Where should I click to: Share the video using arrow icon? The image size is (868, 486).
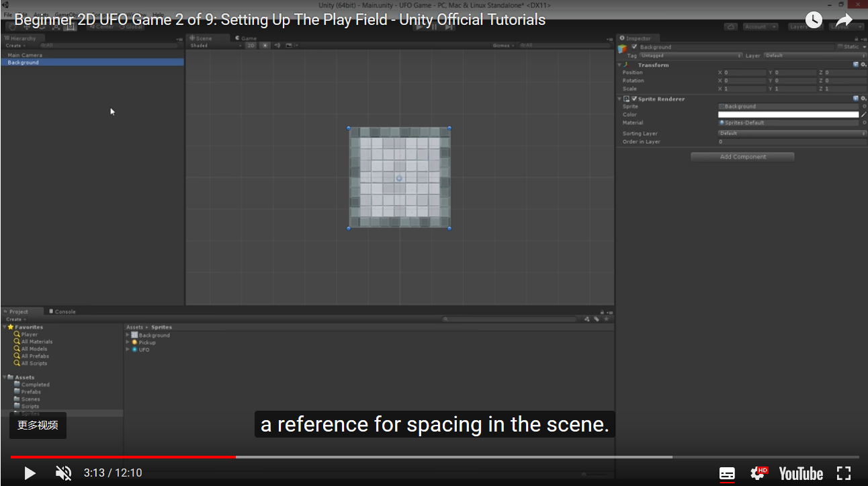pos(844,20)
